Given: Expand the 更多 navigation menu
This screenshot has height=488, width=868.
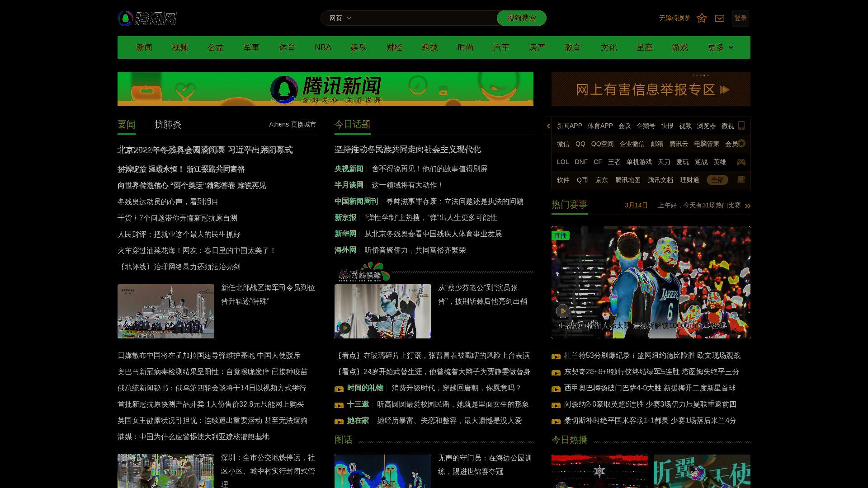Looking at the screenshot, I should 721,47.
